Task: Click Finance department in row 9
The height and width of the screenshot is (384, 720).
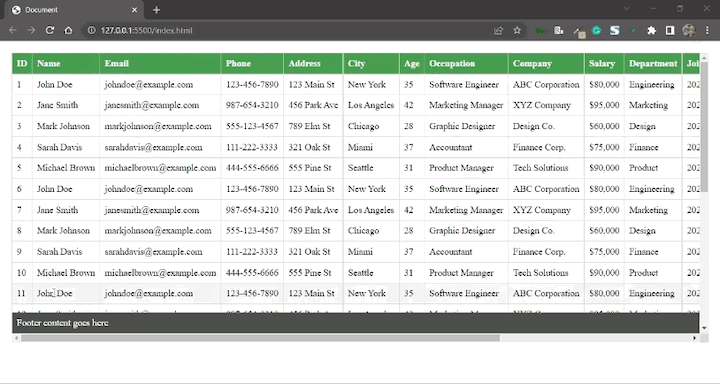Action: point(643,252)
